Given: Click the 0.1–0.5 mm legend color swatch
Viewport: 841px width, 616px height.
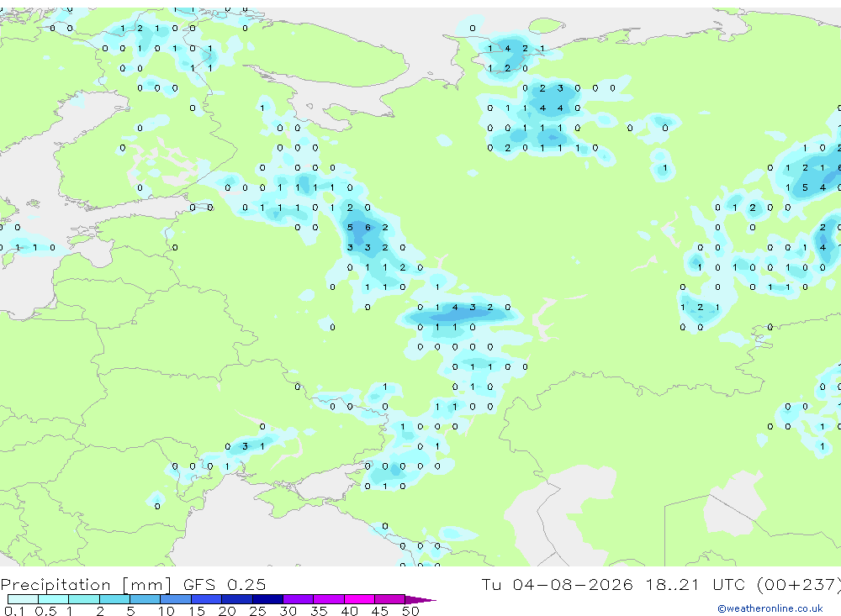Looking at the screenshot, I should pos(23,599).
